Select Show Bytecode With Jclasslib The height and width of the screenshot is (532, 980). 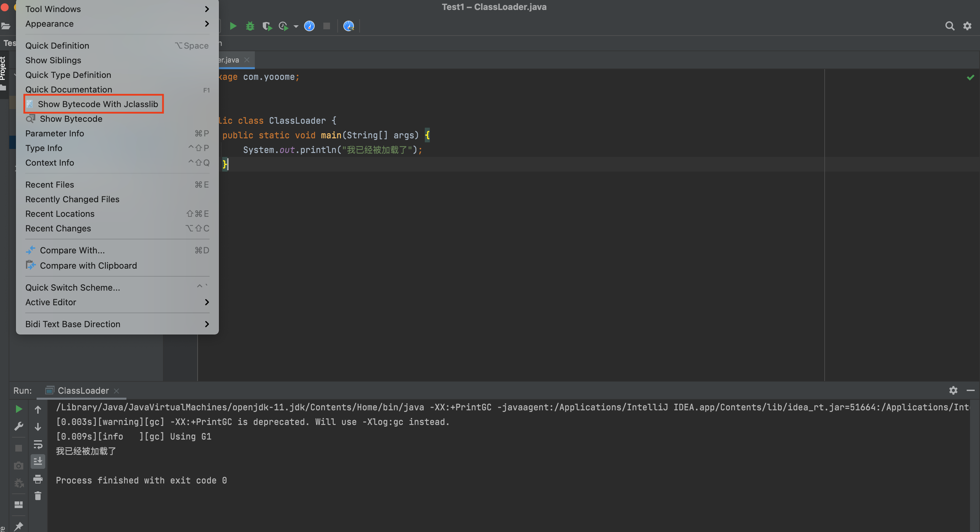pyautogui.click(x=97, y=104)
